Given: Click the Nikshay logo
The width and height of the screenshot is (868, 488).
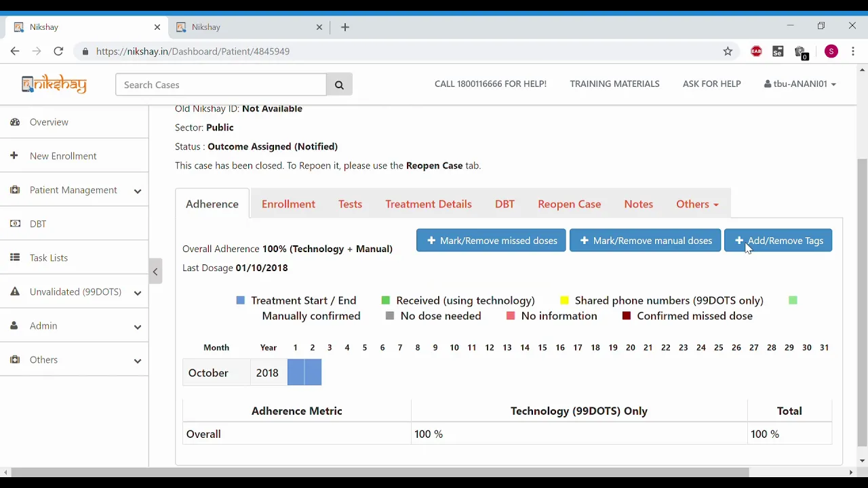Looking at the screenshot, I should coord(54,84).
